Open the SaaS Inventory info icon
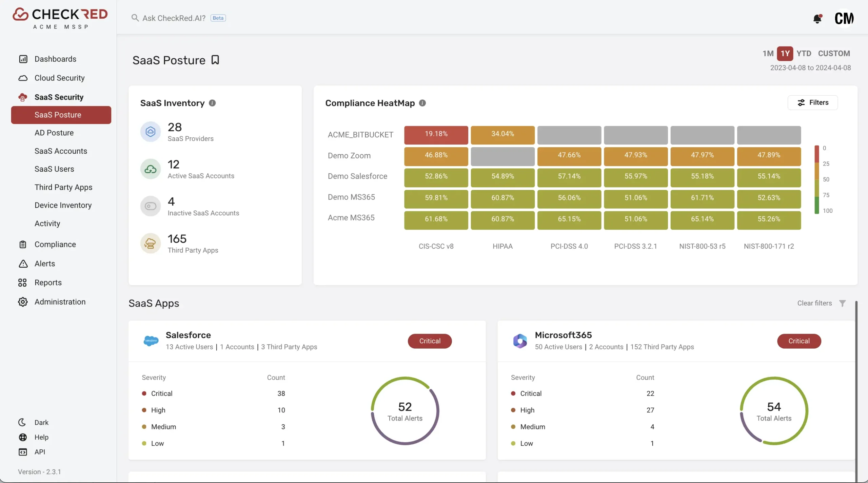The image size is (868, 483). 212,103
